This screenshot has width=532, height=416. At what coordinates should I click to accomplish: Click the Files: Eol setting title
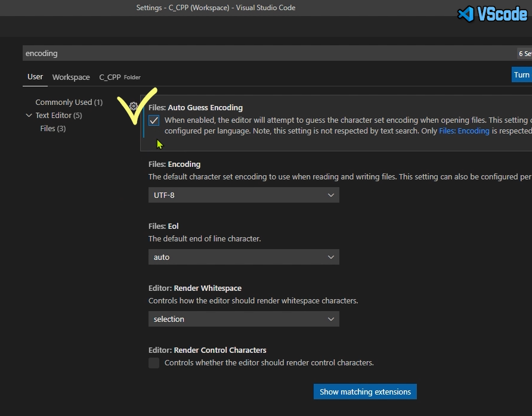click(163, 226)
